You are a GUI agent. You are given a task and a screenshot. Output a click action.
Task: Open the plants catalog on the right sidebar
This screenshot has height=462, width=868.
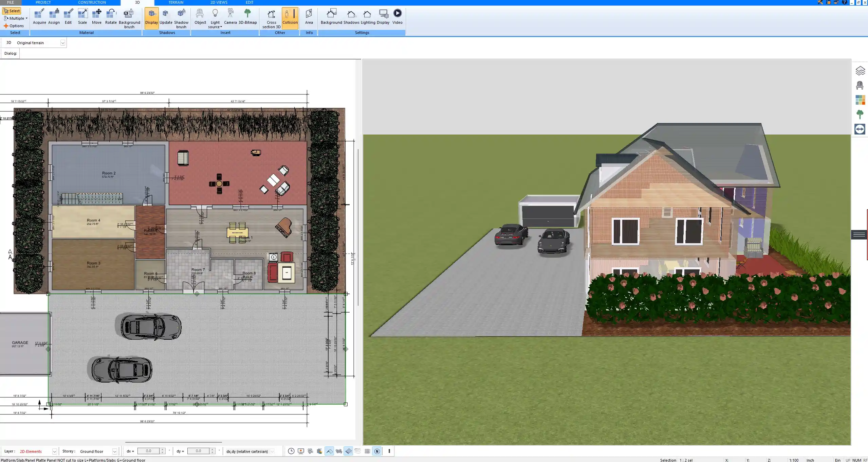coord(860,114)
